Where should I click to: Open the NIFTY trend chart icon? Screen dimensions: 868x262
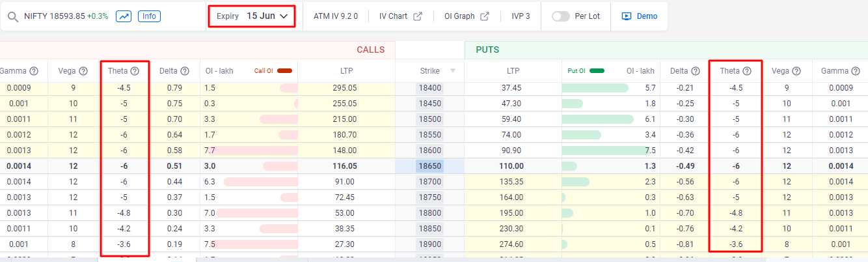(124, 16)
